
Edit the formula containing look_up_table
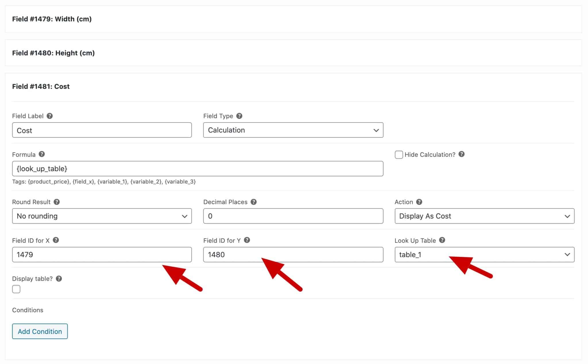tap(198, 169)
